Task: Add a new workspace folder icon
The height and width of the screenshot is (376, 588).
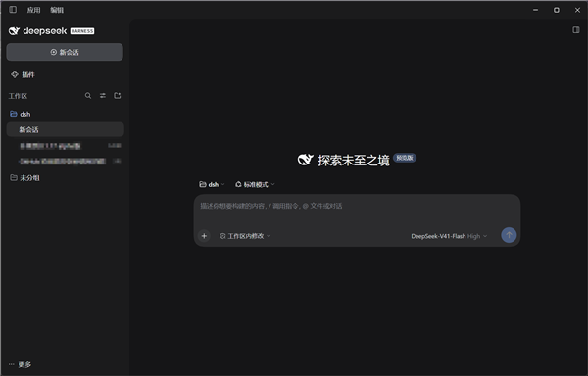Action: [x=118, y=96]
